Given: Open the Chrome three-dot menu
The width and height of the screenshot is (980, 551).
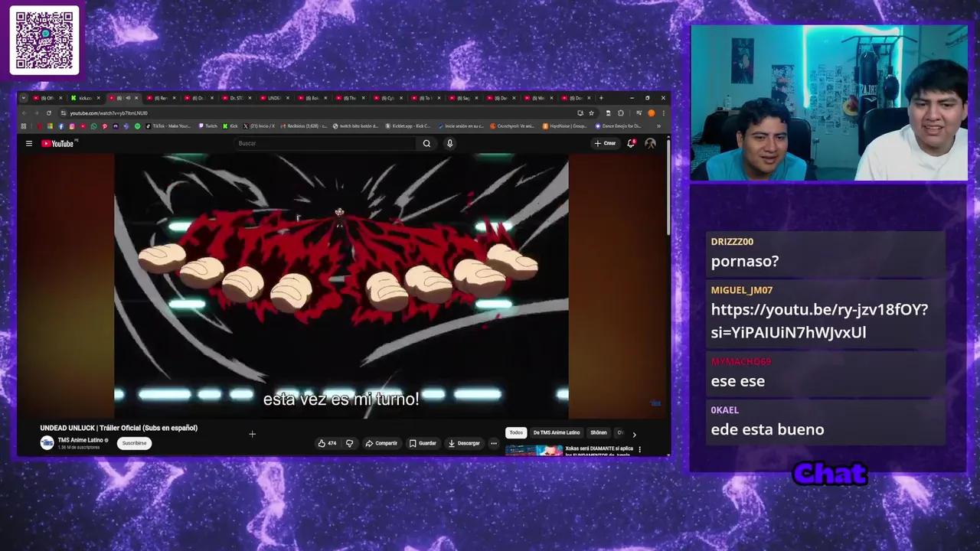Looking at the screenshot, I should click(x=663, y=113).
